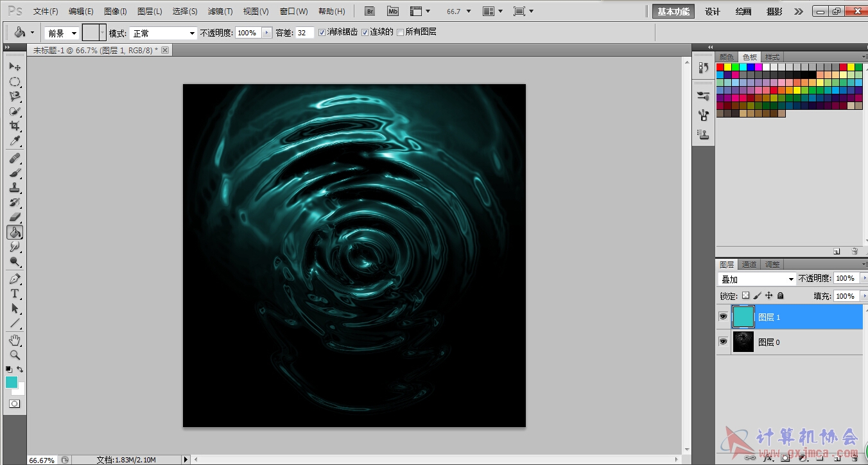This screenshot has height=465, width=868.
Task: Toggle the anti-alias checkbox
Action: point(322,32)
